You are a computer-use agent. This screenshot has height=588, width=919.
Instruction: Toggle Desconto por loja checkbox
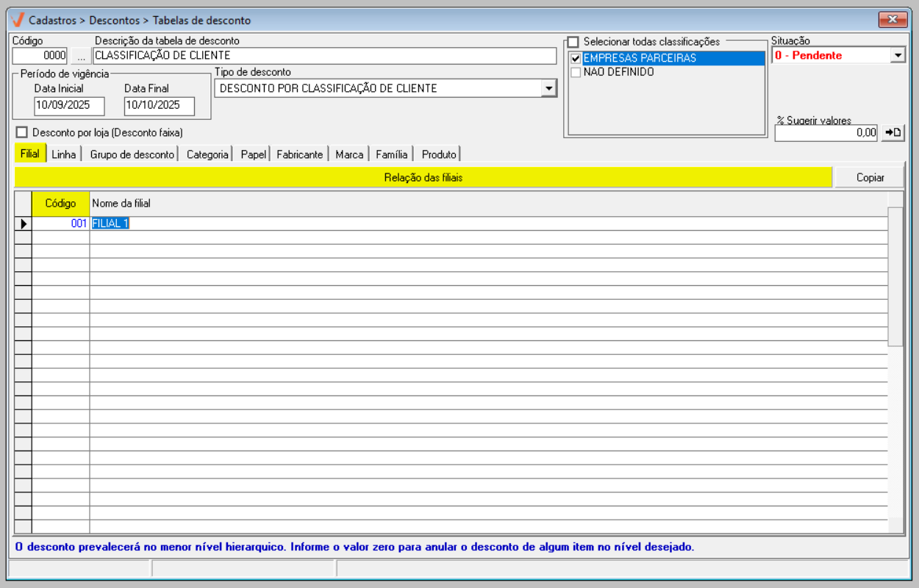pyautogui.click(x=21, y=132)
